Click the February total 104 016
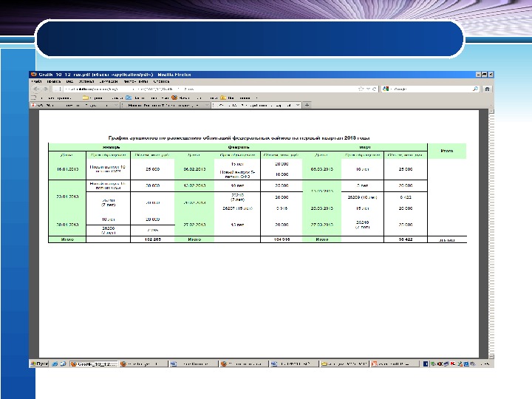This screenshot has height=399, width=532. click(282, 239)
